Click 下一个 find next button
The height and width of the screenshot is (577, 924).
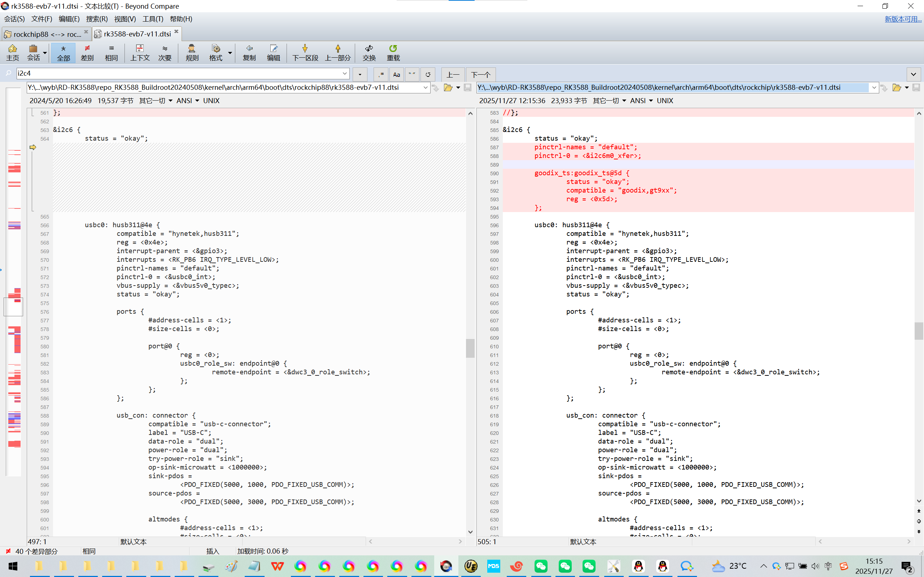(480, 74)
